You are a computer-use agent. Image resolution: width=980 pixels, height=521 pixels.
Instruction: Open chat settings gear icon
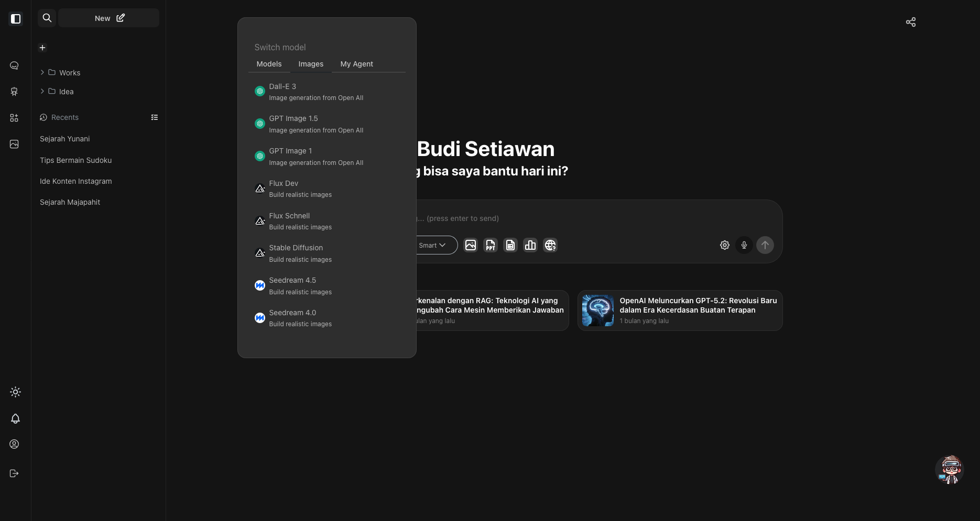click(724, 245)
